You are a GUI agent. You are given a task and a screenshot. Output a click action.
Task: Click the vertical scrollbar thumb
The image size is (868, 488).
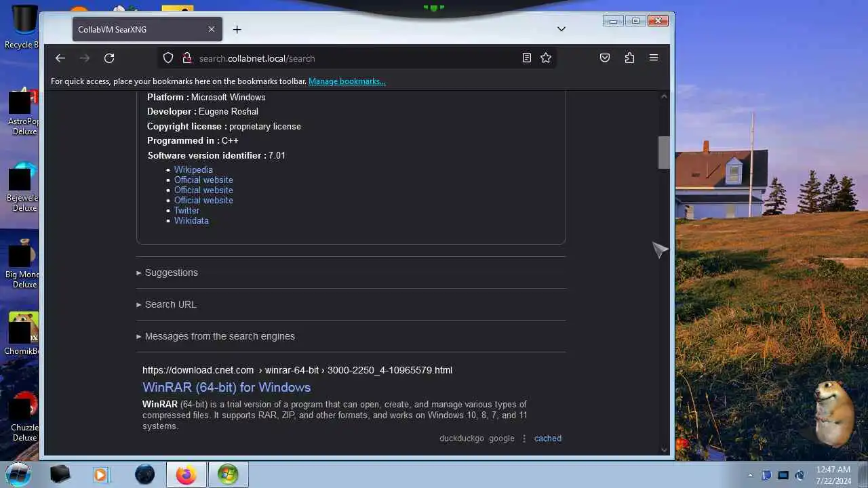(x=664, y=152)
